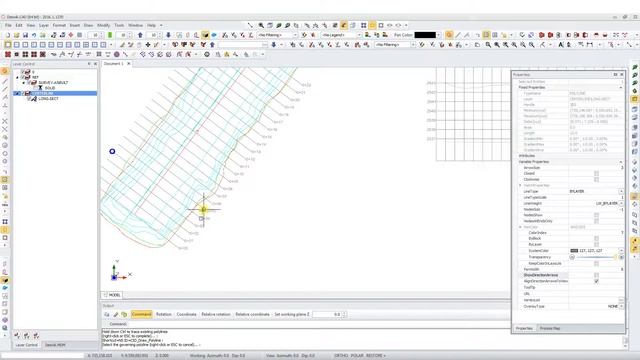Click the highlighted orange snap icon beside Pen Color

click(x=449, y=35)
